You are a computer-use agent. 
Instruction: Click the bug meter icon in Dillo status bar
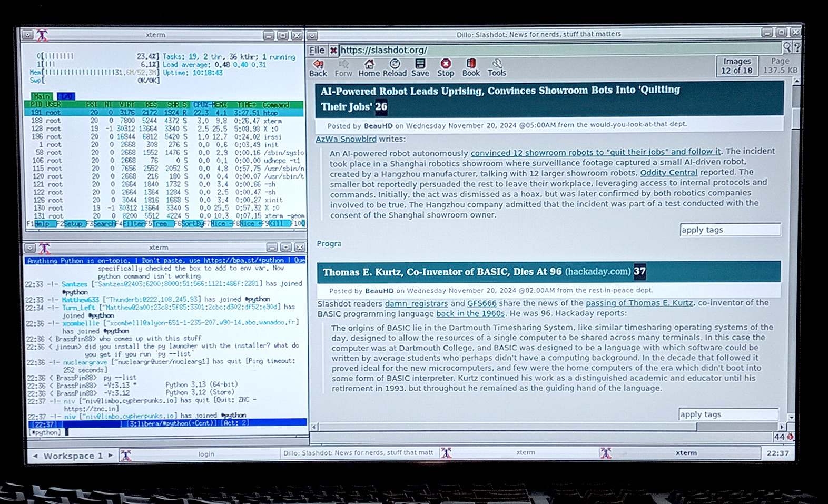(x=790, y=437)
